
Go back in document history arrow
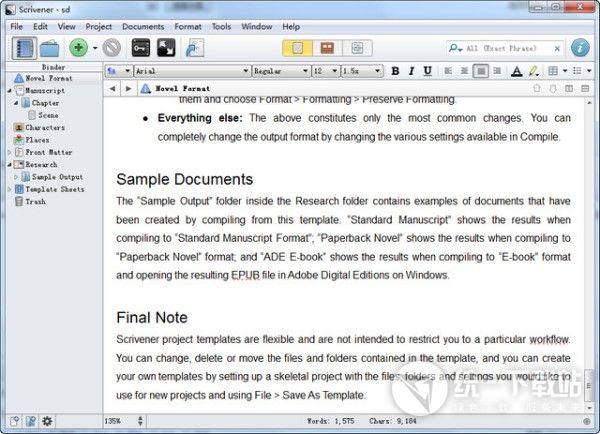[112, 89]
